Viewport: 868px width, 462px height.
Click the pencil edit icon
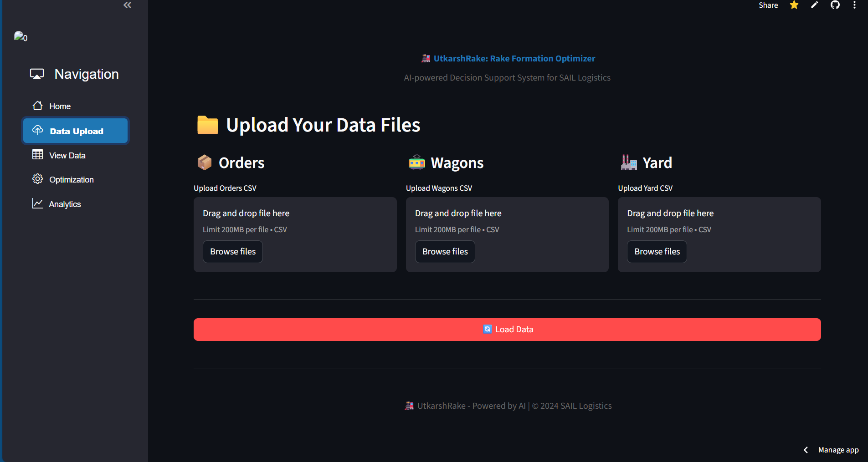(815, 5)
